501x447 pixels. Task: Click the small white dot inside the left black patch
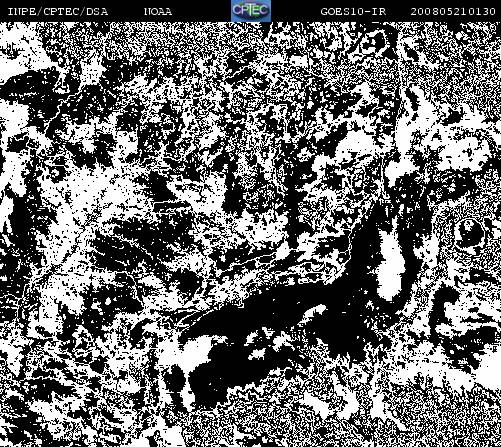(x=108, y=302)
